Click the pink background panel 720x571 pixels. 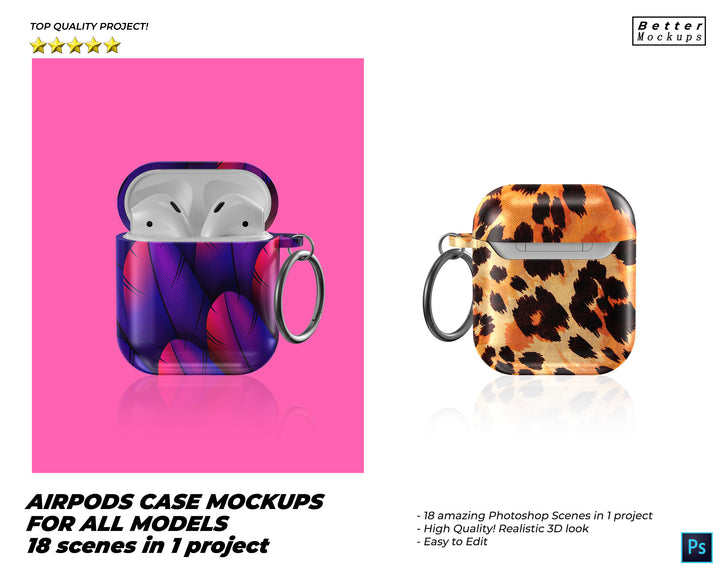[198, 265]
